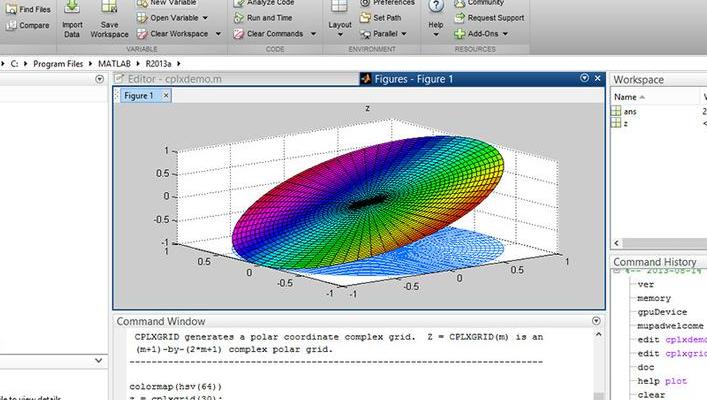Click the New Variable icon
Image resolution: width=707 pixels, height=400 pixels.
click(x=142, y=3)
